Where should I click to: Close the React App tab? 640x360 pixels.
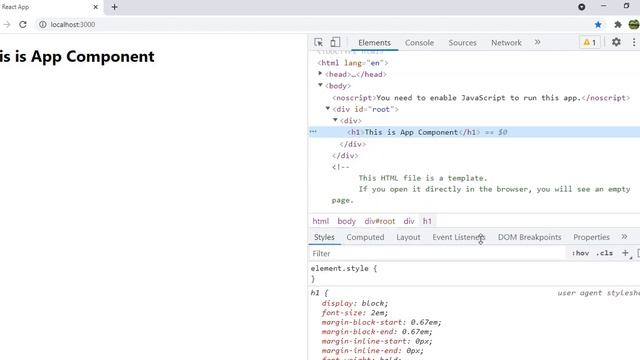[x=96, y=7]
